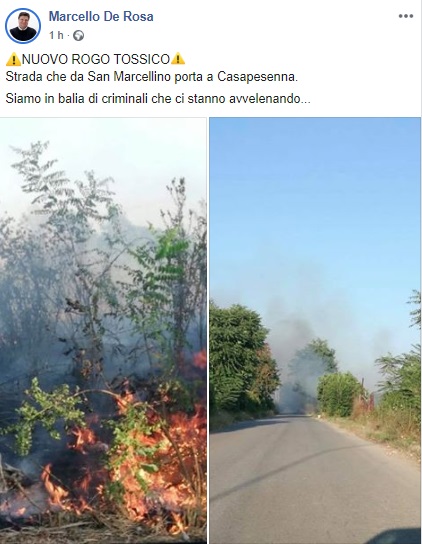Click the NUOVO ROGO TOSSICO headline text

pyautogui.click(x=96, y=59)
